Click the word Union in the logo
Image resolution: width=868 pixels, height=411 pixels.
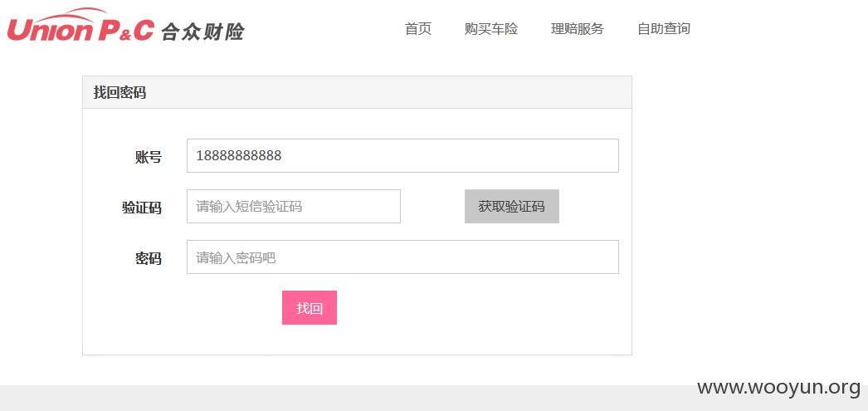50,30
